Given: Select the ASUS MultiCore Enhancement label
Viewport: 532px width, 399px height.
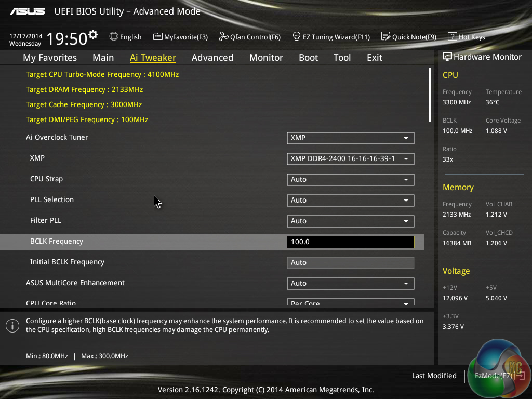Looking at the screenshot, I should pos(75,283).
